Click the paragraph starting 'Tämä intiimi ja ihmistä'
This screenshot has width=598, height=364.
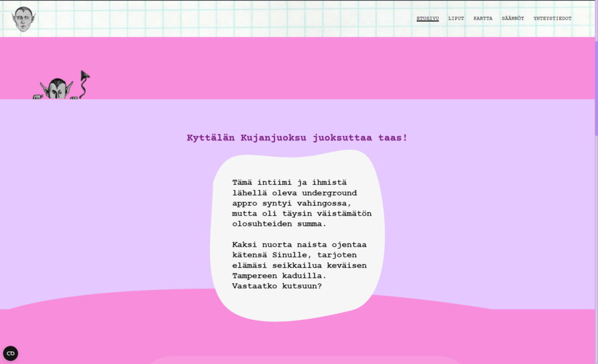[x=301, y=203]
